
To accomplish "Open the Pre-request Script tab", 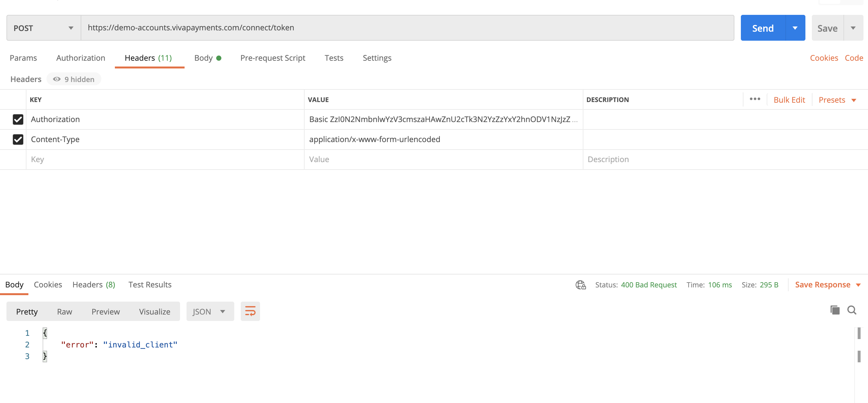I will tap(273, 58).
